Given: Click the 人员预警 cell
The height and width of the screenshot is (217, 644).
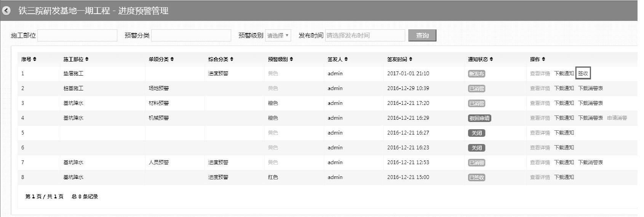Looking at the screenshot, I should [158, 163].
